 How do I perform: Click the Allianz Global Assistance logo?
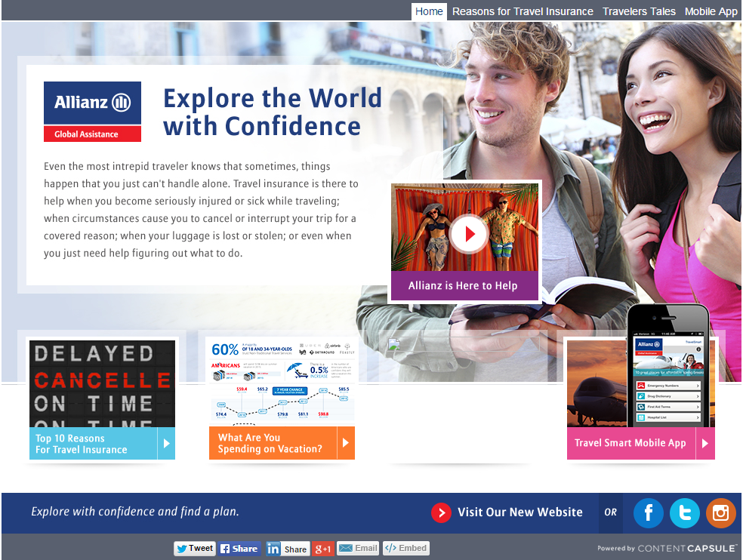click(x=92, y=111)
